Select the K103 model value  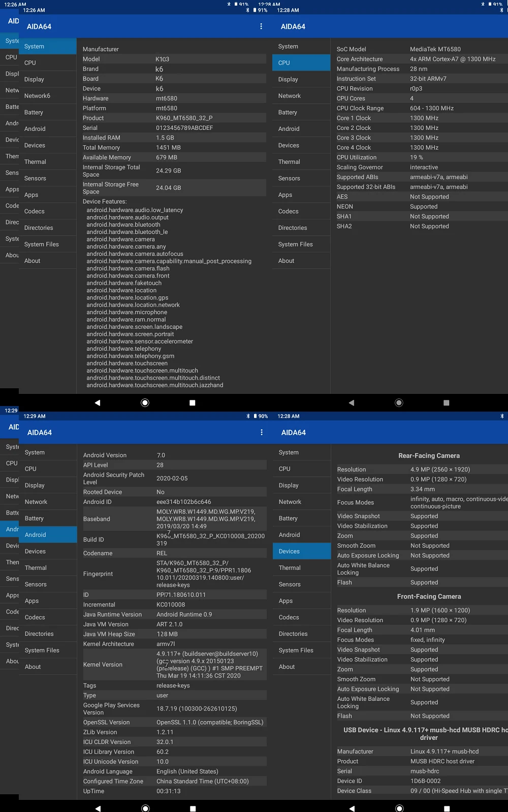pyautogui.click(x=163, y=59)
